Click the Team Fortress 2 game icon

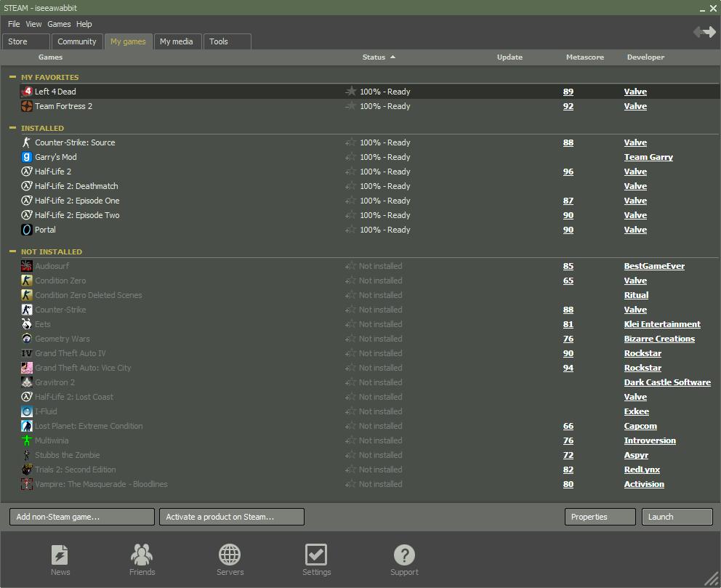pos(27,106)
